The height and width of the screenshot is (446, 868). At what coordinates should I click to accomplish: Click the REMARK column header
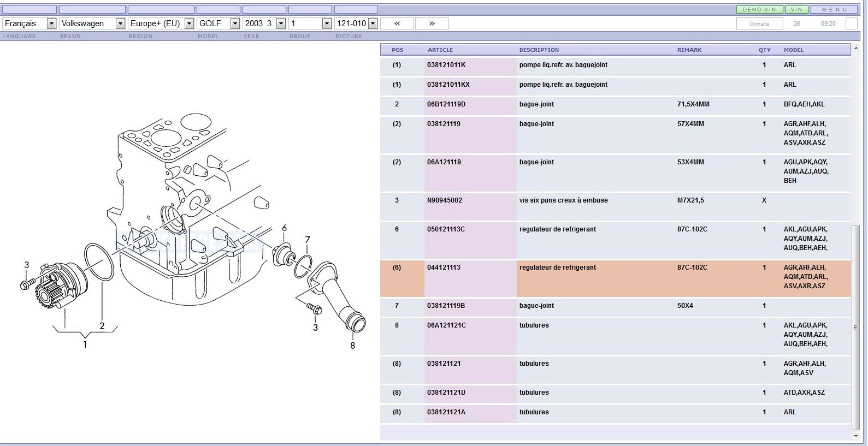pyautogui.click(x=689, y=50)
